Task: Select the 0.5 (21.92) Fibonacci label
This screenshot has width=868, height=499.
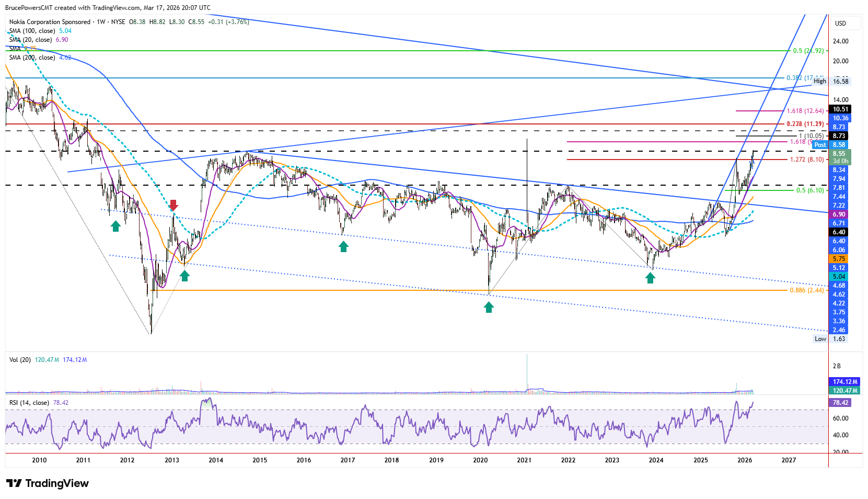Action: [x=808, y=51]
